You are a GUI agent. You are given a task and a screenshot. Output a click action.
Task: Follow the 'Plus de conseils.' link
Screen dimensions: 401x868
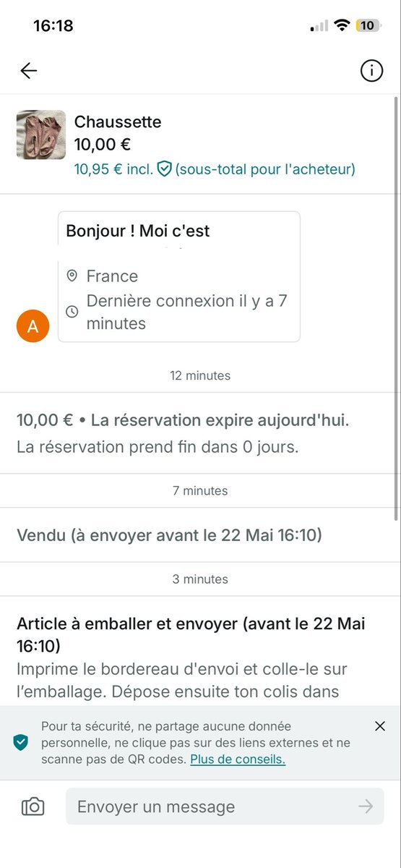click(238, 759)
